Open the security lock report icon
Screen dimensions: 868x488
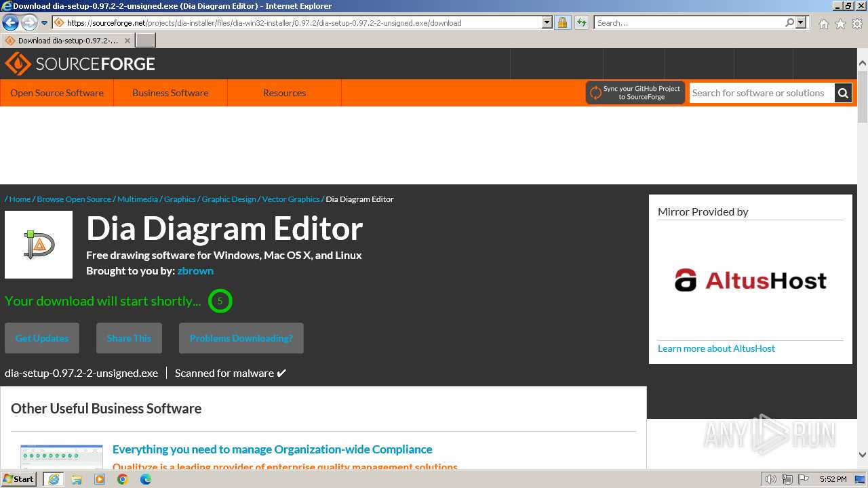click(x=562, y=22)
